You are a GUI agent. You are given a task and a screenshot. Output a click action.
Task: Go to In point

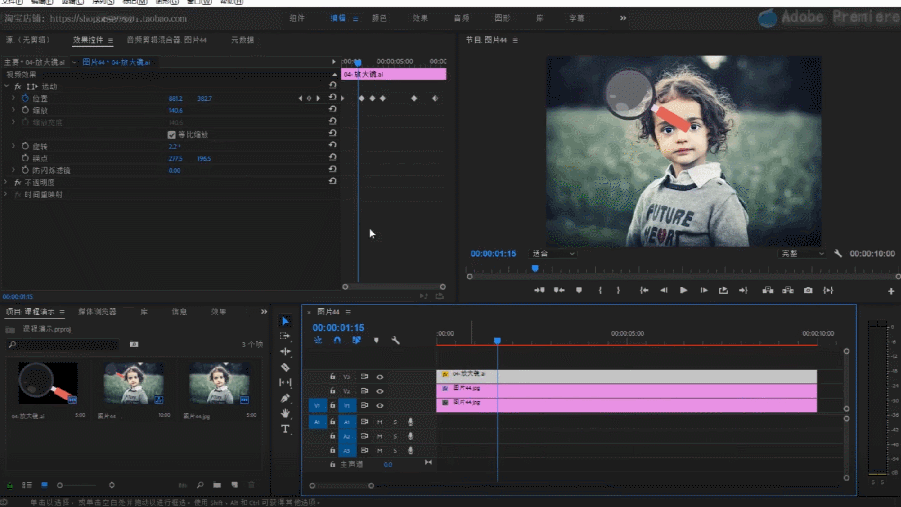click(644, 290)
